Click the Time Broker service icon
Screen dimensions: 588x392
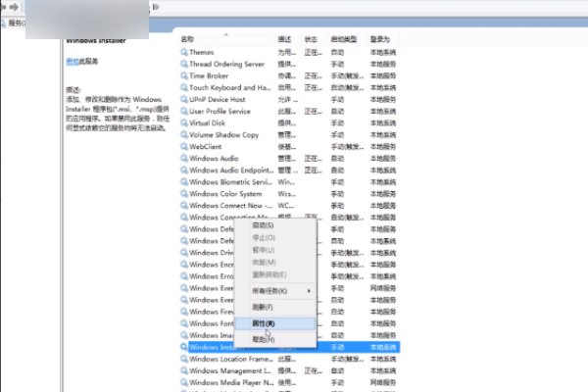184,75
